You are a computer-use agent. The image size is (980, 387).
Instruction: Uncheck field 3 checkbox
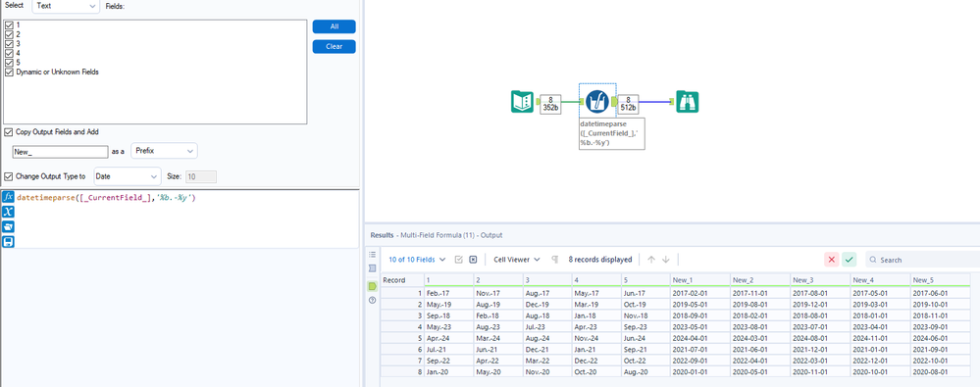pyautogui.click(x=9, y=44)
